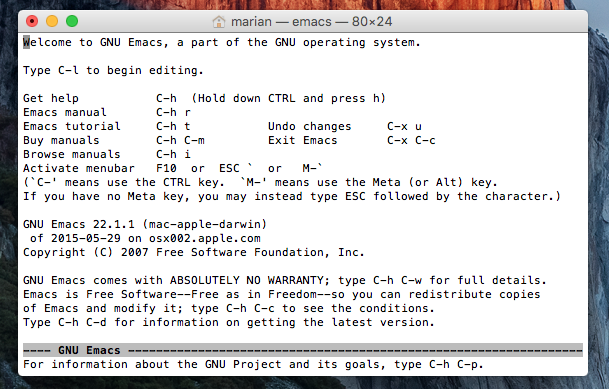Click the 'Get help' entry

tap(51, 98)
